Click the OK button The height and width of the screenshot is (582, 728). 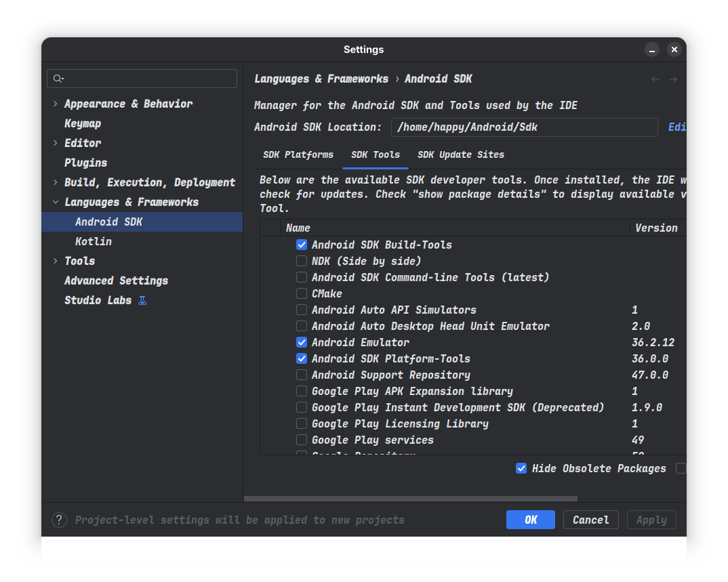[531, 520]
